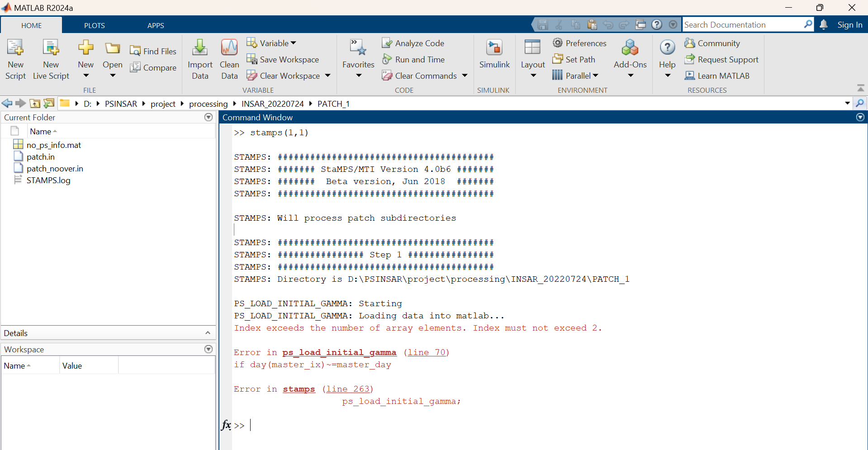868x450 pixels.
Task: Click Import Data
Action: 200,59
